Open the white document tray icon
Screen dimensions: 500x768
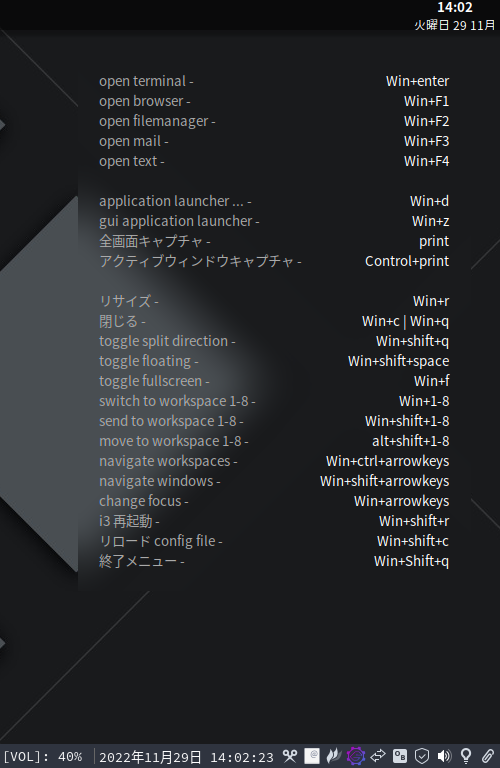312,756
